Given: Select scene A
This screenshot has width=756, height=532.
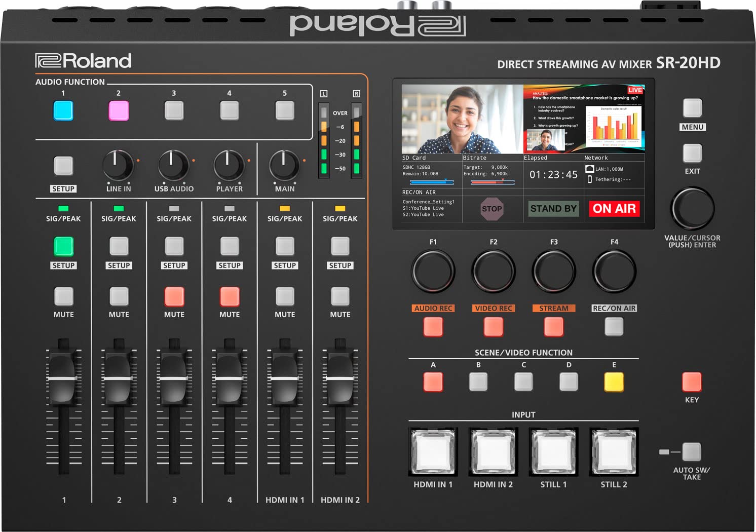Looking at the screenshot, I should click(433, 381).
